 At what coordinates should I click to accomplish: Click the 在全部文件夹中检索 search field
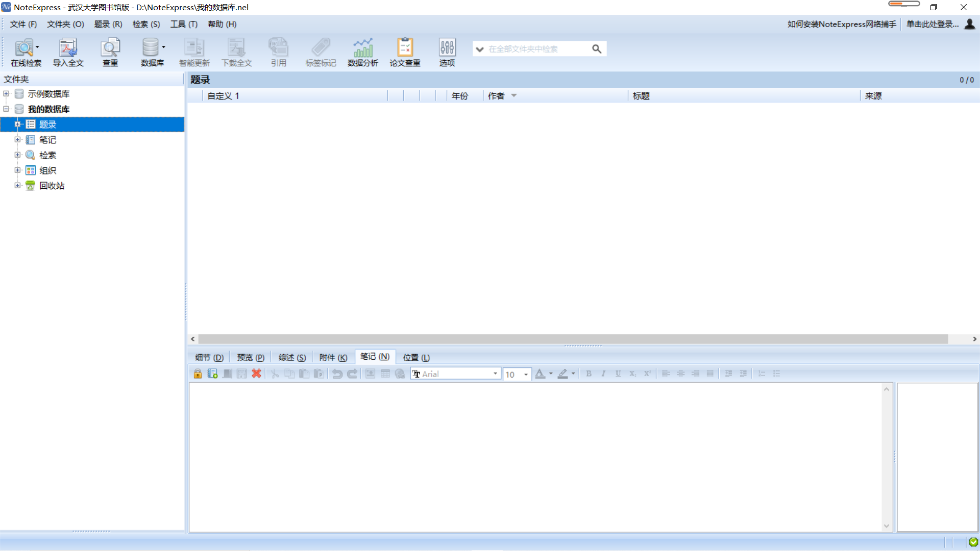tap(538, 49)
